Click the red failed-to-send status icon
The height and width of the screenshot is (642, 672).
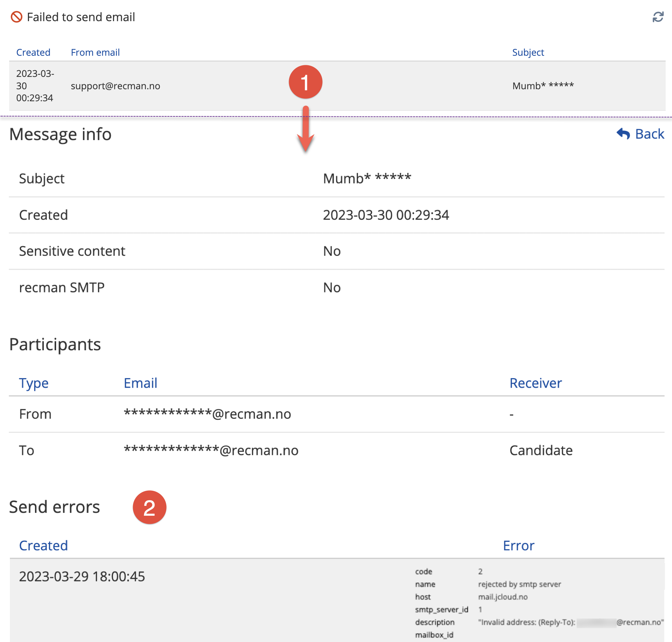point(17,17)
